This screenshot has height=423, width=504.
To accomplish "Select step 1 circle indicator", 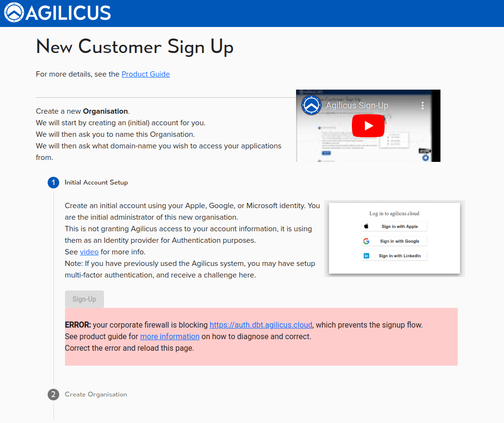I will (53, 183).
